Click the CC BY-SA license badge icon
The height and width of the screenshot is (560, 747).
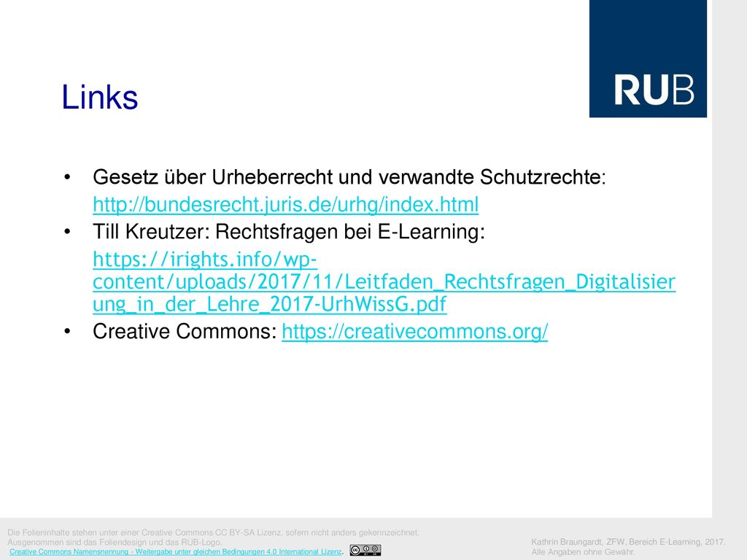pyautogui.click(x=365, y=551)
